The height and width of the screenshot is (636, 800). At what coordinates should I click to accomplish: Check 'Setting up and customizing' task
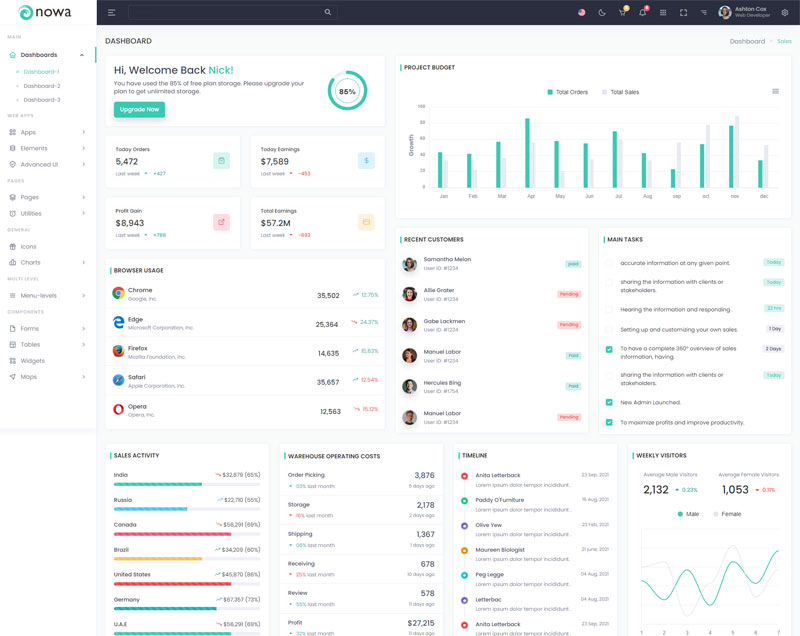coord(609,329)
